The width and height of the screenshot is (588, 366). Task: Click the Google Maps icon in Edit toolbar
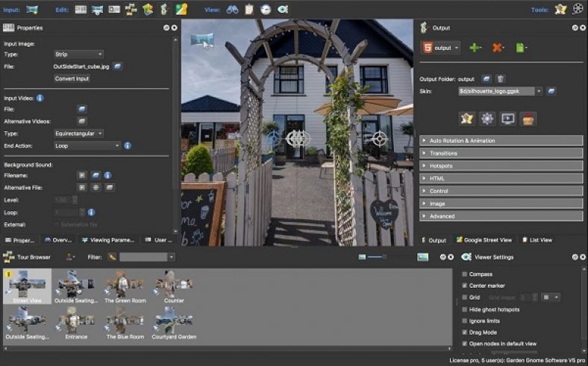(x=181, y=9)
